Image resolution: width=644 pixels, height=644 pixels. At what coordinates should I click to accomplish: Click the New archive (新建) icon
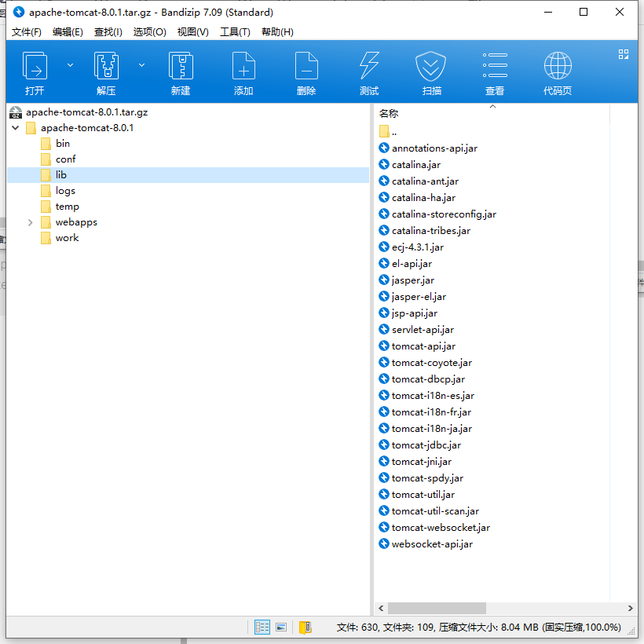181,66
